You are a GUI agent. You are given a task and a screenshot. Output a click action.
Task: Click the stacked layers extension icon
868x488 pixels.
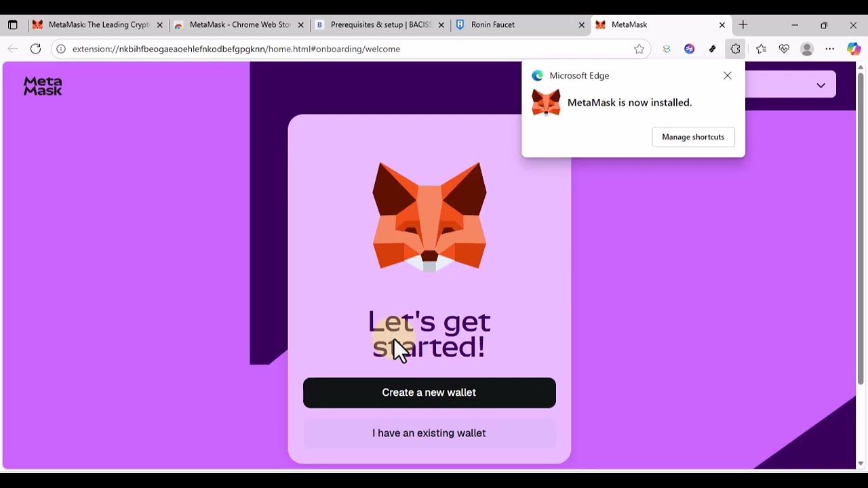coord(667,49)
